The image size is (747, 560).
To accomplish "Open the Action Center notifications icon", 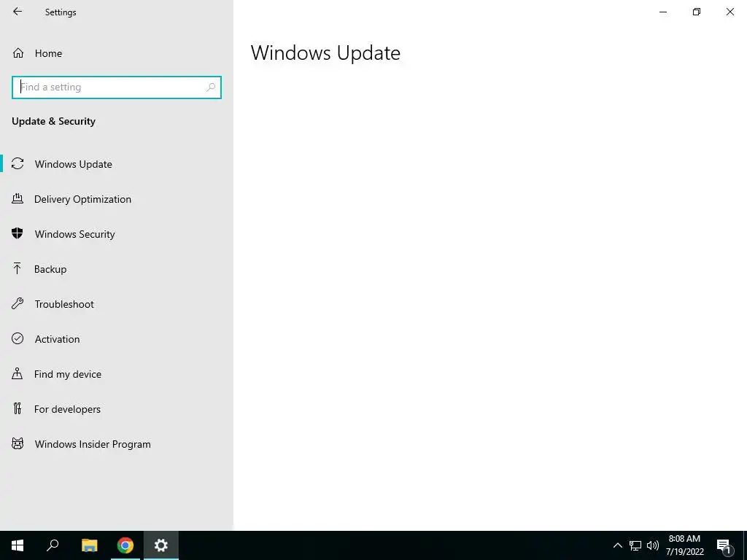I will click(724, 545).
